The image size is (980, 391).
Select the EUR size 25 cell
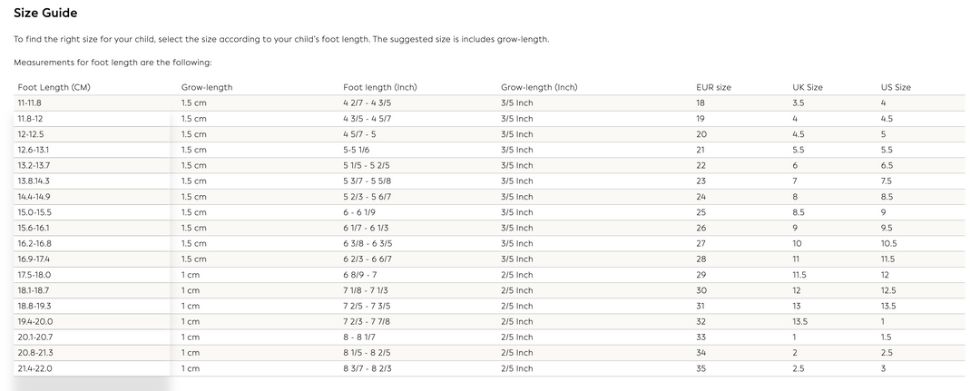701,212
